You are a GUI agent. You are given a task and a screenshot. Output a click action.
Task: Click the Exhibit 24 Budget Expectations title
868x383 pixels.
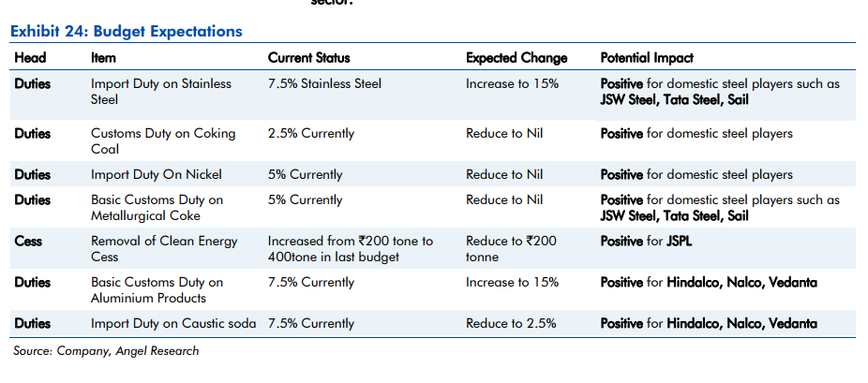tap(126, 32)
